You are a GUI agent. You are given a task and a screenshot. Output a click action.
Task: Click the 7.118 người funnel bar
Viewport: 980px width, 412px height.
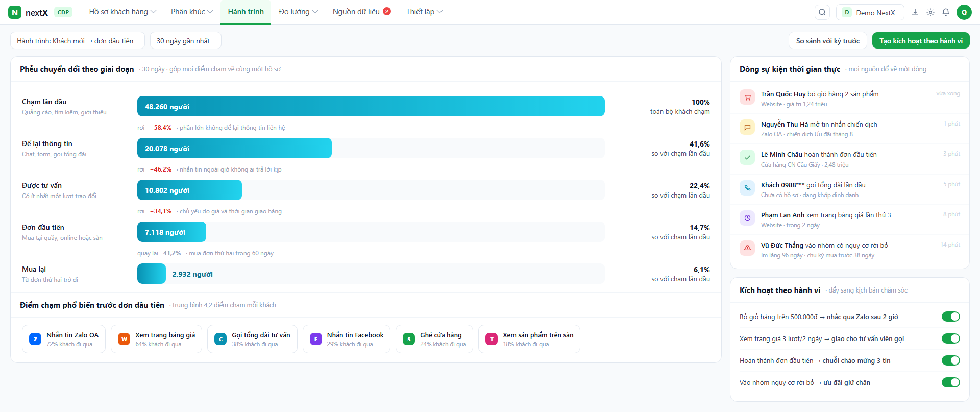[171, 232]
